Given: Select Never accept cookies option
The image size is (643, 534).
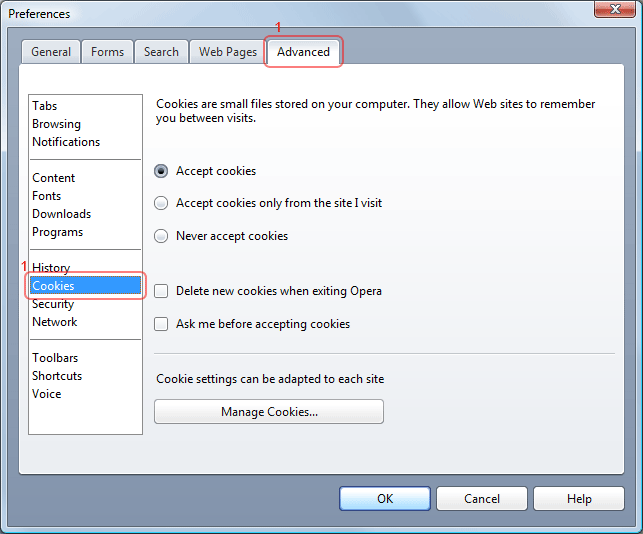Looking at the screenshot, I should point(161,236).
